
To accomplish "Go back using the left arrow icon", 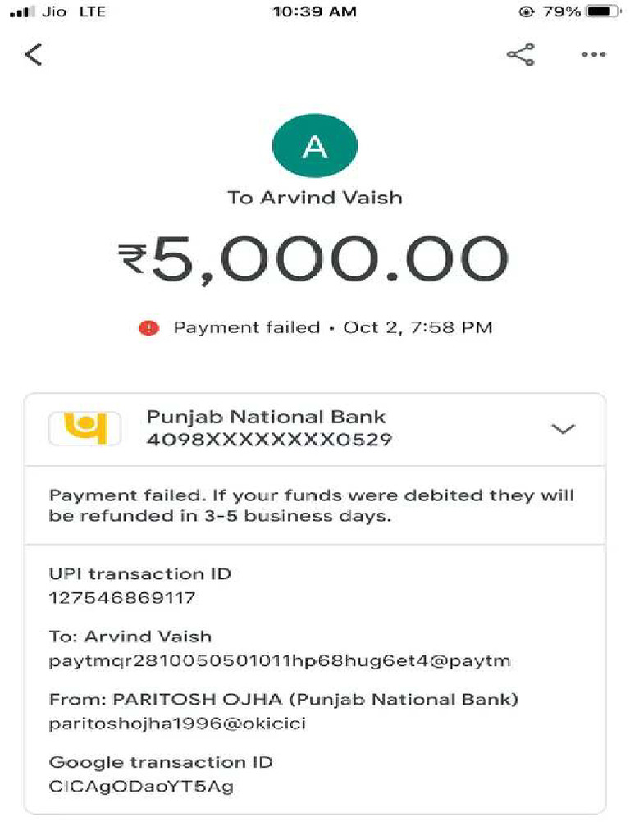I will tap(33, 55).
